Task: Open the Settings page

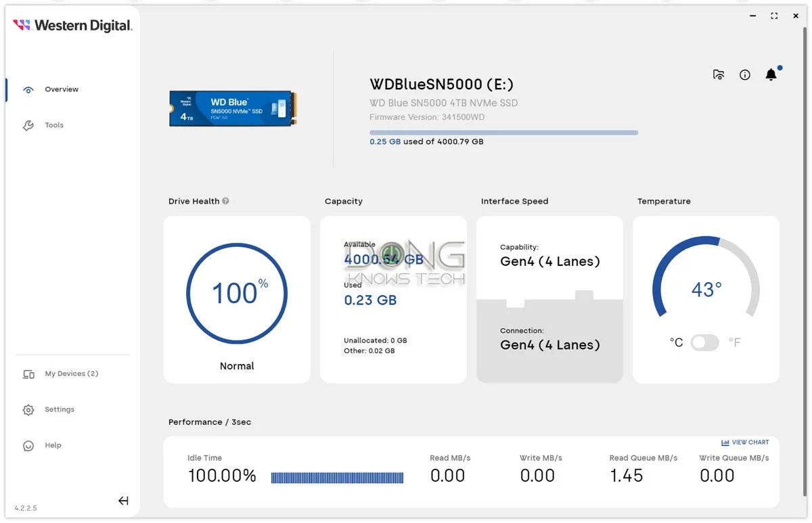Action: tap(60, 409)
